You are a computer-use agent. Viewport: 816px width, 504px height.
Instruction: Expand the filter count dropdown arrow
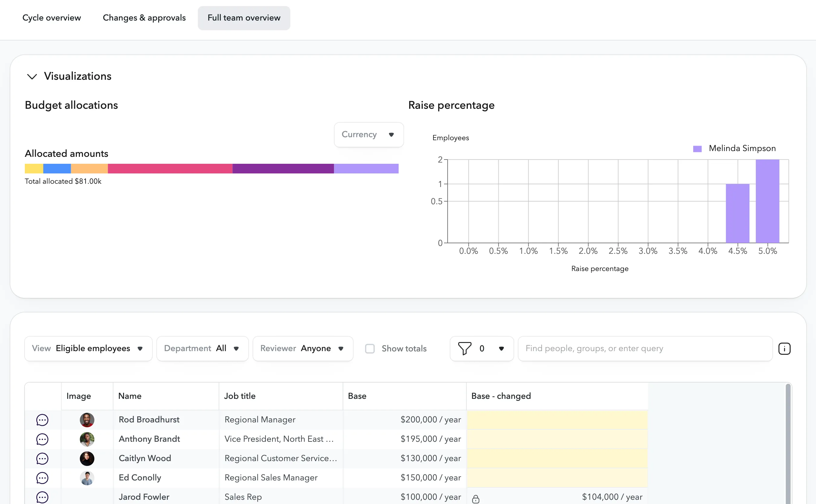pos(501,349)
